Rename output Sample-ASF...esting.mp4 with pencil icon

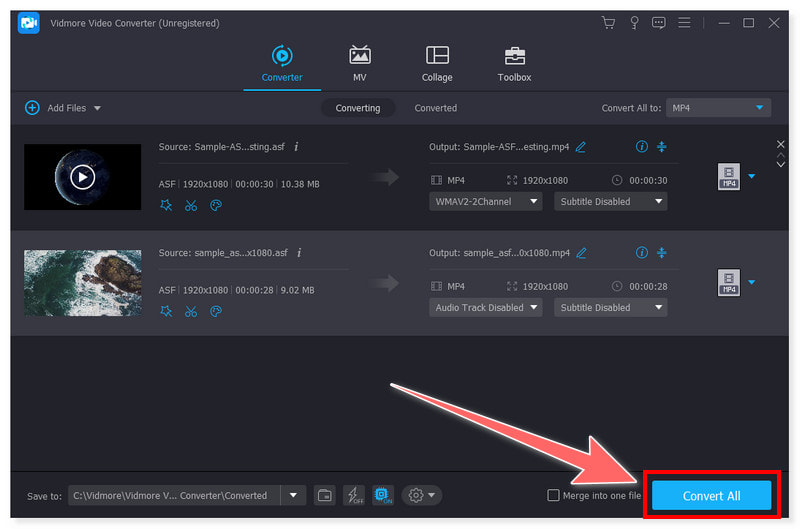tap(581, 147)
